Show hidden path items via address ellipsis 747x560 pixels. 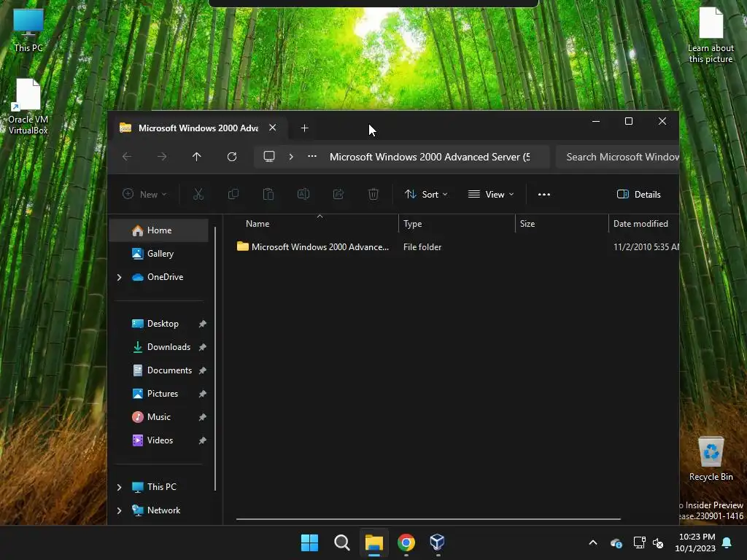coord(312,157)
